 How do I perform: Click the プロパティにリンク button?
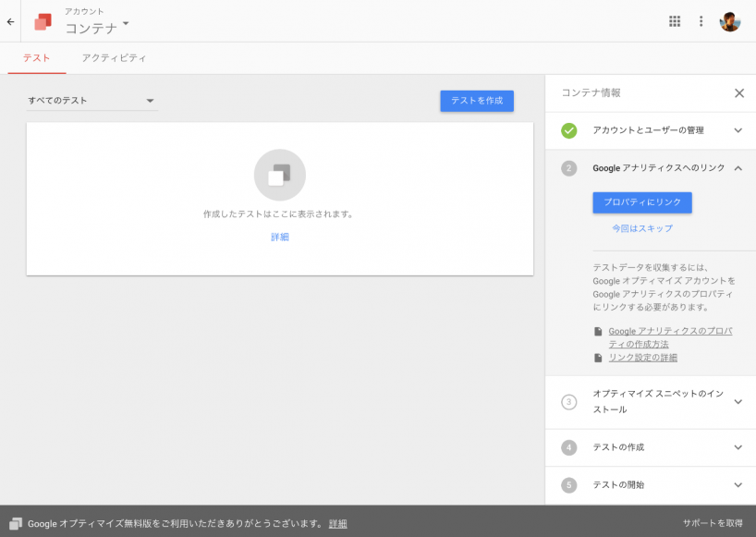641,202
